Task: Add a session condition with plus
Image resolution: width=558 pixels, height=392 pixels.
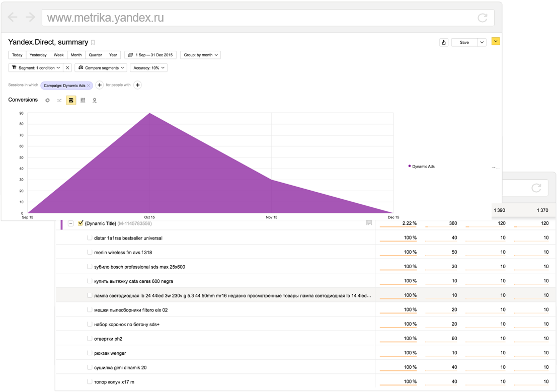Action: pyautogui.click(x=100, y=85)
